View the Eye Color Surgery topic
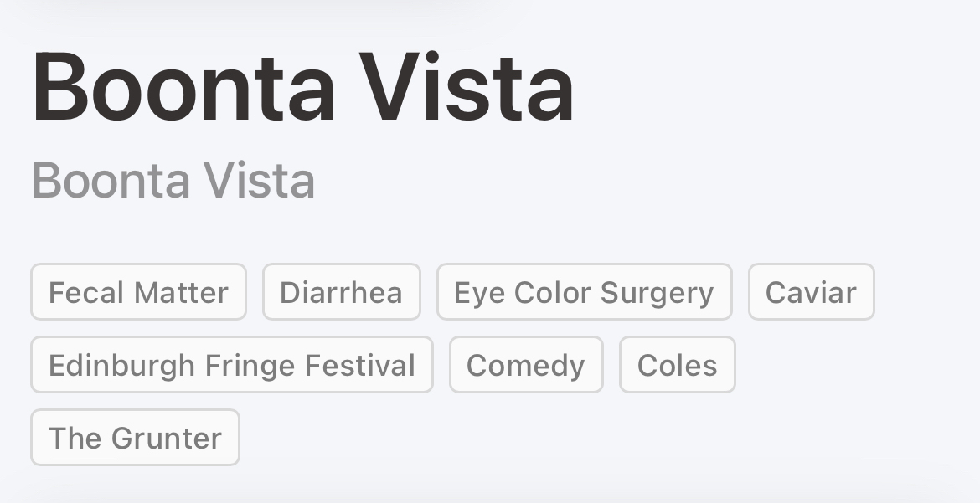The image size is (980, 503). pos(584,292)
